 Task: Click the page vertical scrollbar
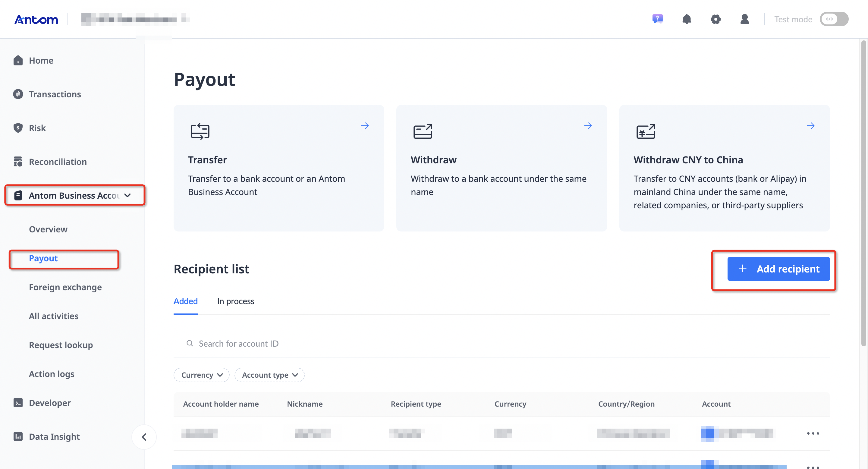pos(863,194)
